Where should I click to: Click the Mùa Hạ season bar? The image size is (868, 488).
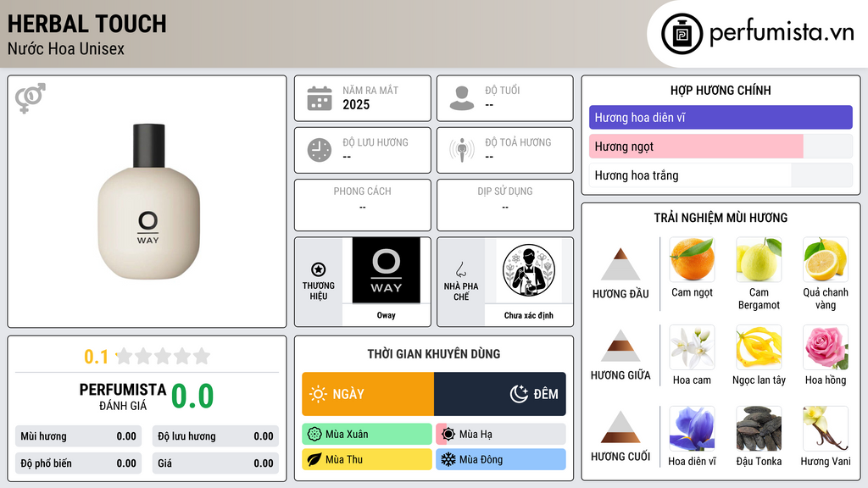click(x=501, y=435)
